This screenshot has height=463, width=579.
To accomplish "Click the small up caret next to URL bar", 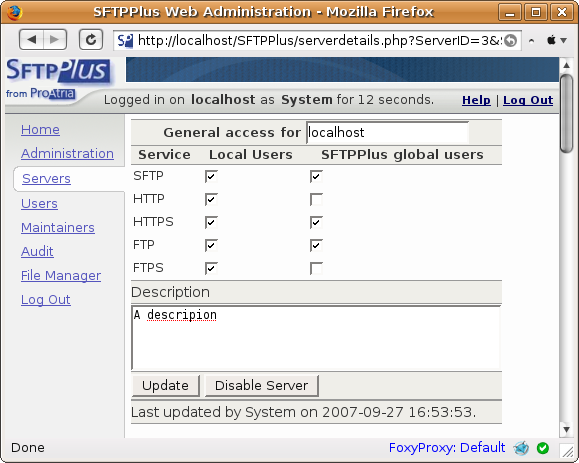I will (x=531, y=40).
